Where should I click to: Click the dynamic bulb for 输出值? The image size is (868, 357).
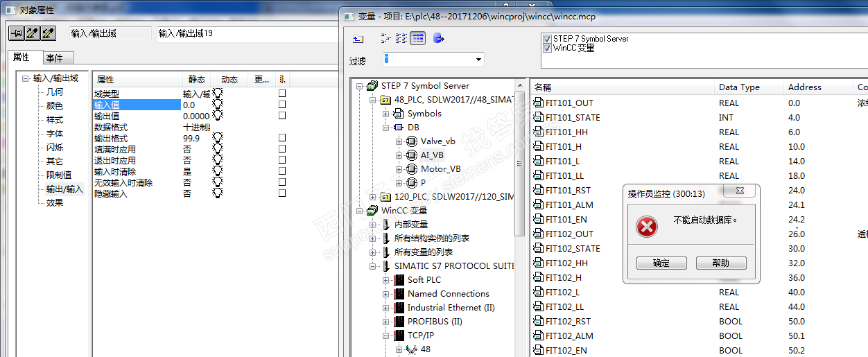pos(218,116)
